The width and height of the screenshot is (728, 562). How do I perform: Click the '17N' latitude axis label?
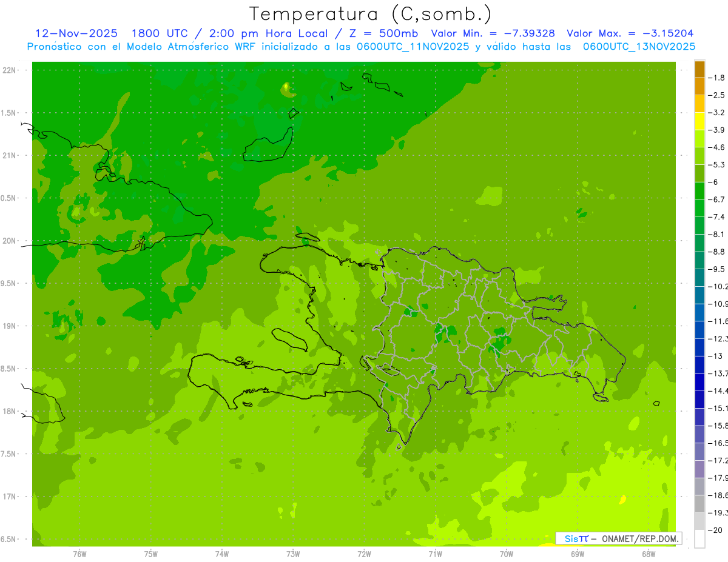(x=10, y=497)
